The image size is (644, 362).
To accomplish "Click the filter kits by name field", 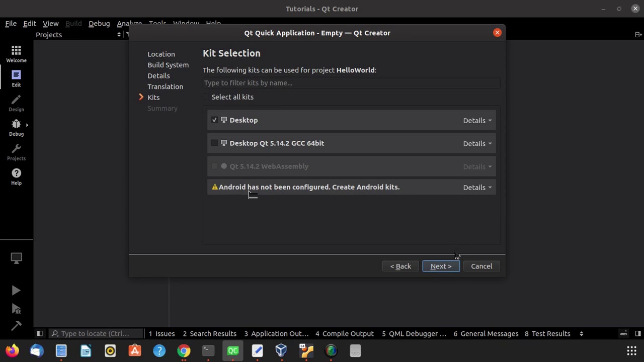I will [351, 83].
